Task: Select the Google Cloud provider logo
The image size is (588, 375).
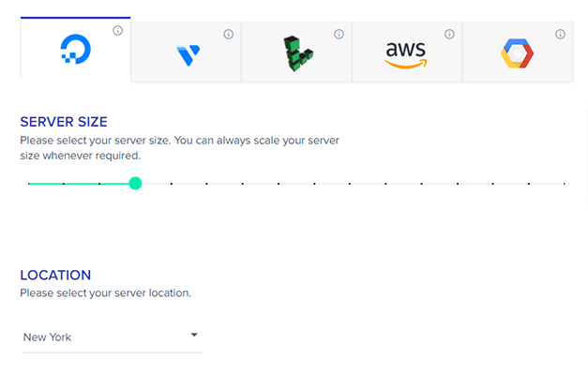Action: coord(517,54)
